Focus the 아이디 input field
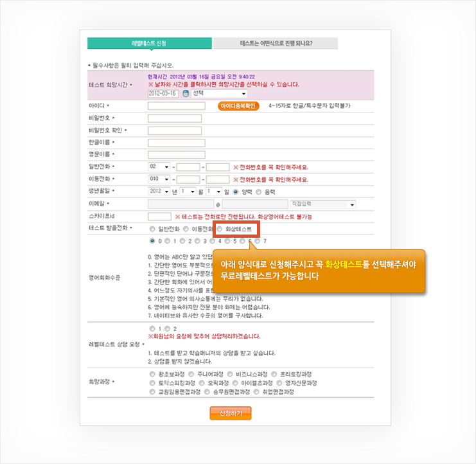The image size is (476, 464). coord(177,105)
